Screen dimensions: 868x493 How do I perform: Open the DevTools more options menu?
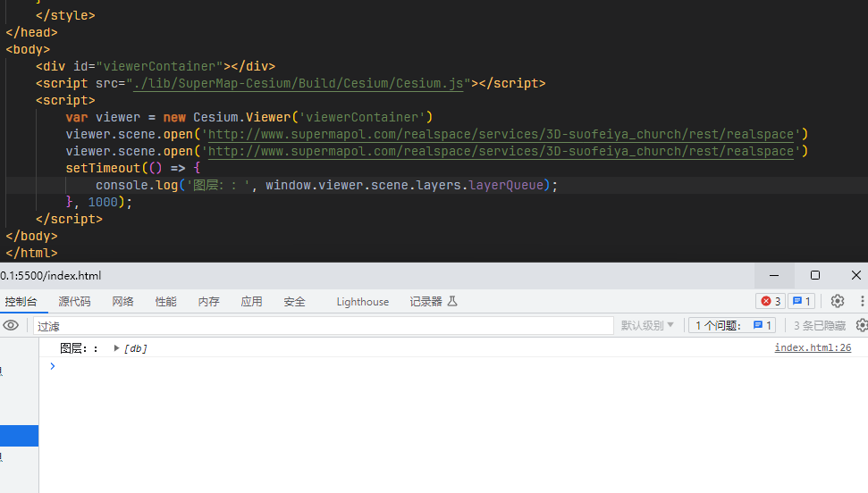862,301
